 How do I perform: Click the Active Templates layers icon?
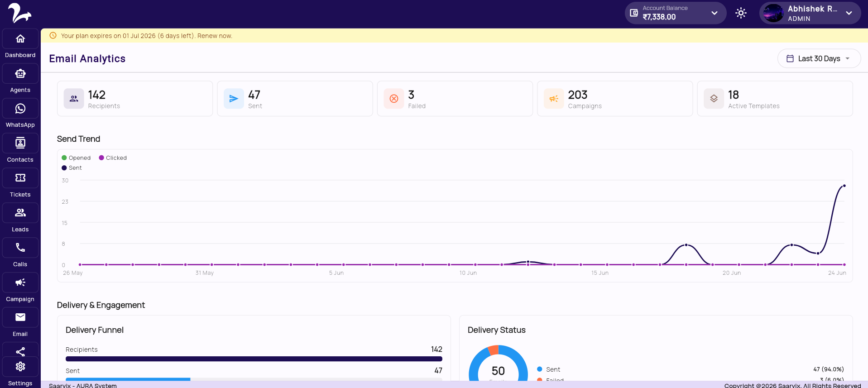714,99
